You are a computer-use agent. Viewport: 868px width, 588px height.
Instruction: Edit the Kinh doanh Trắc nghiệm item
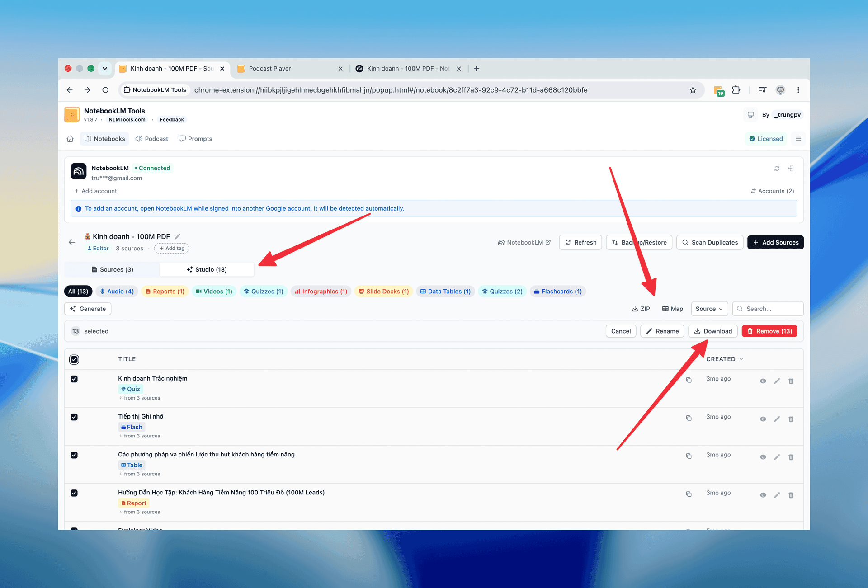[x=777, y=381]
